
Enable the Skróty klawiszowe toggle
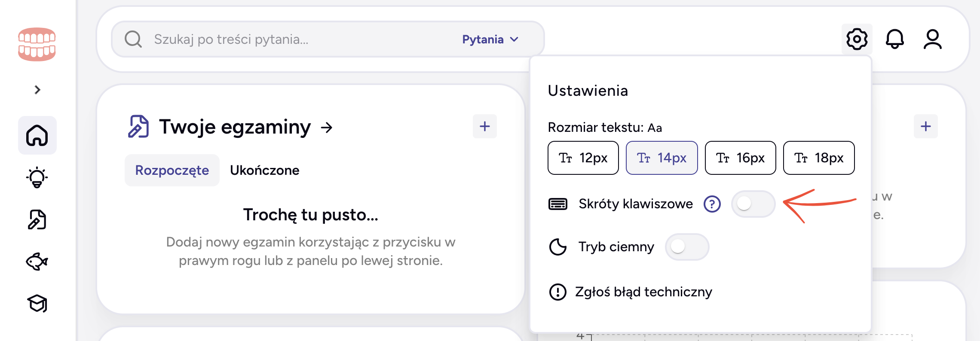click(x=753, y=204)
